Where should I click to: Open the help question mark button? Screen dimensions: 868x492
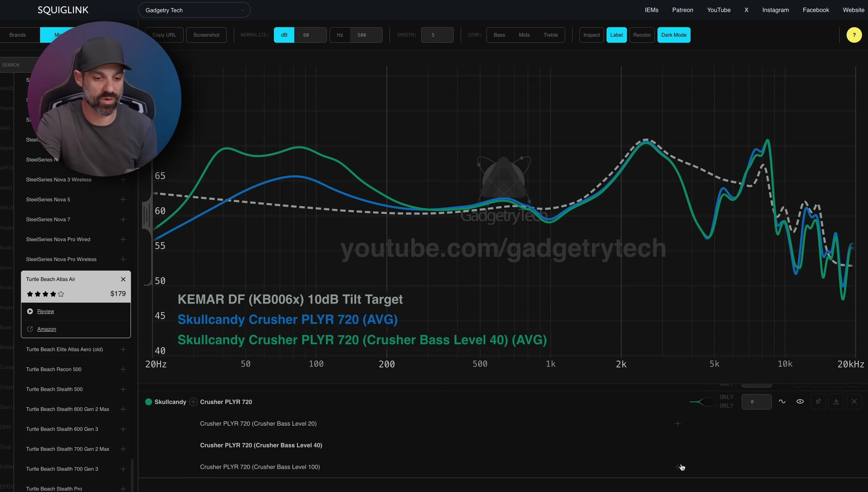coord(854,35)
